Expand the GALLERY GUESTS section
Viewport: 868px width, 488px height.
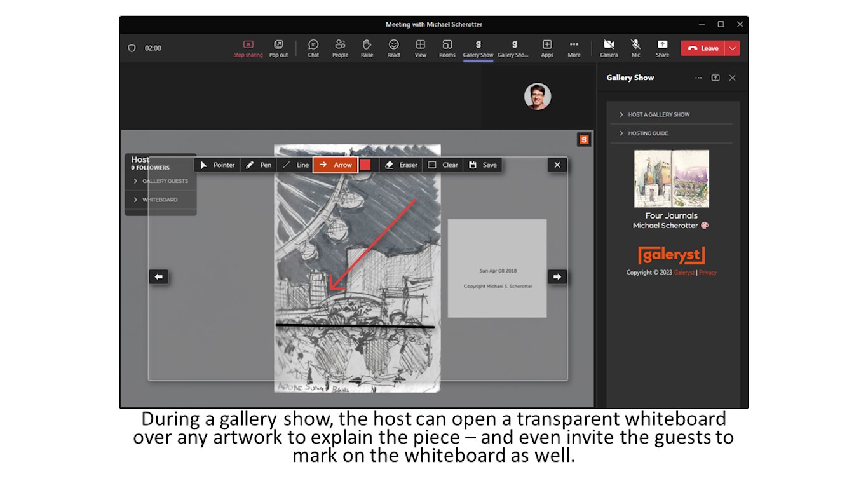click(x=161, y=181)
